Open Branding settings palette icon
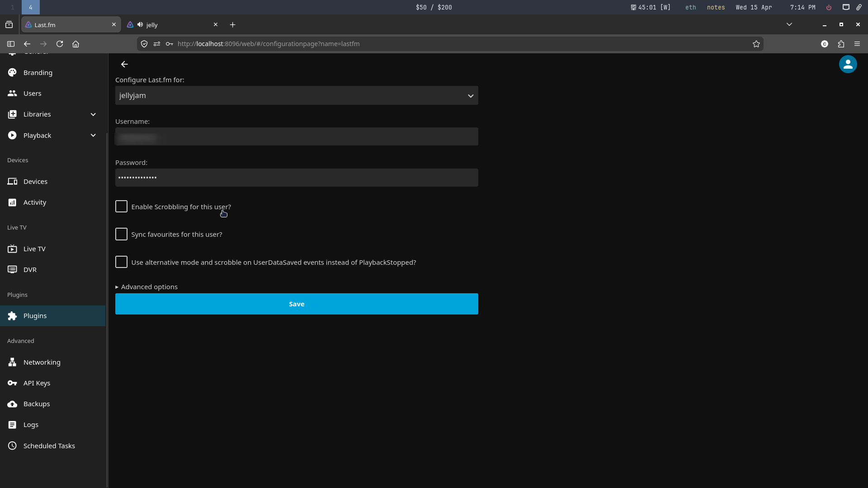 (x=12, y=72)
